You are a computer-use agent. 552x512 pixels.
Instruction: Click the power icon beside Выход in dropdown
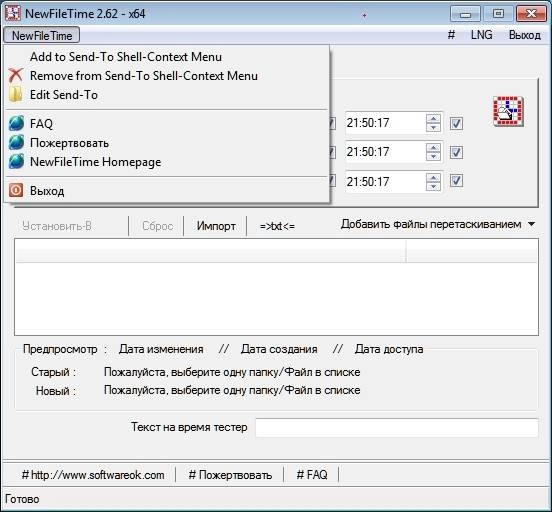pyautogui.click(x=16, y=190)
